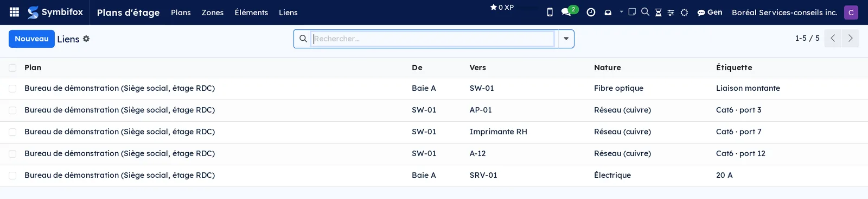
Task: Sort by the Vers column header
Action: (478, 67)
